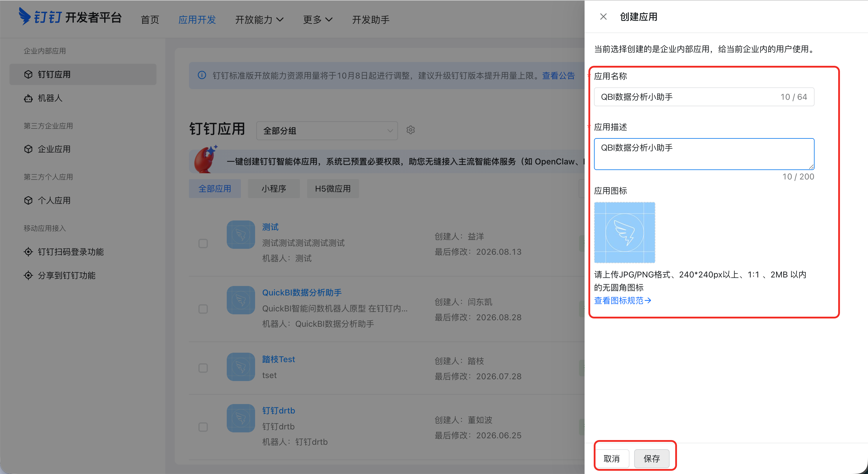Close the 创建应用 panel with the X
868x474 pixels.
[603, 17]
